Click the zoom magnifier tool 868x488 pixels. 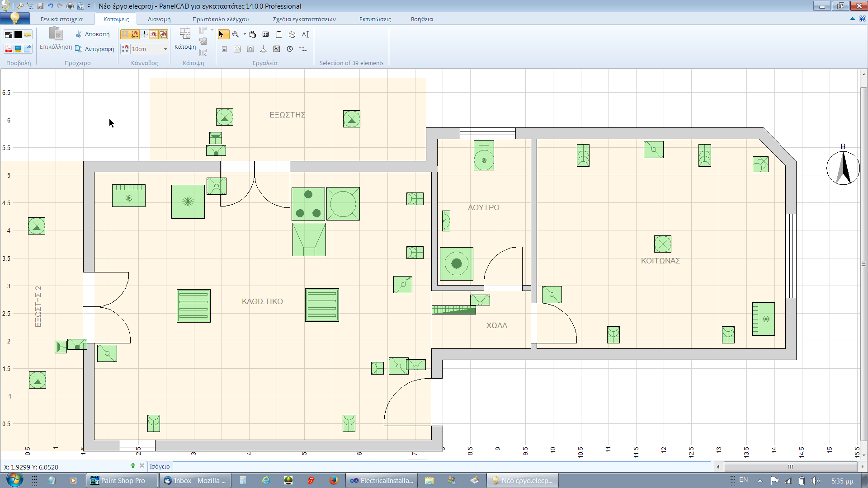(x=236, y=34)
